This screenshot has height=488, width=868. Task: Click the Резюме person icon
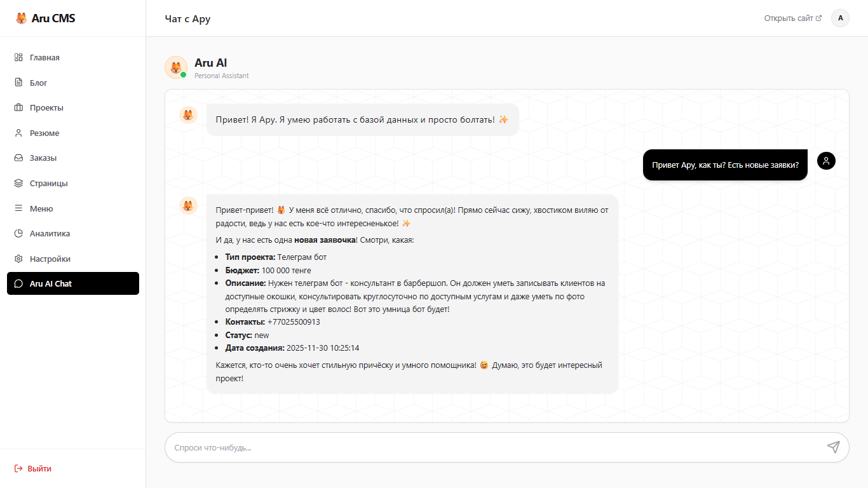[x=18, y=133]
